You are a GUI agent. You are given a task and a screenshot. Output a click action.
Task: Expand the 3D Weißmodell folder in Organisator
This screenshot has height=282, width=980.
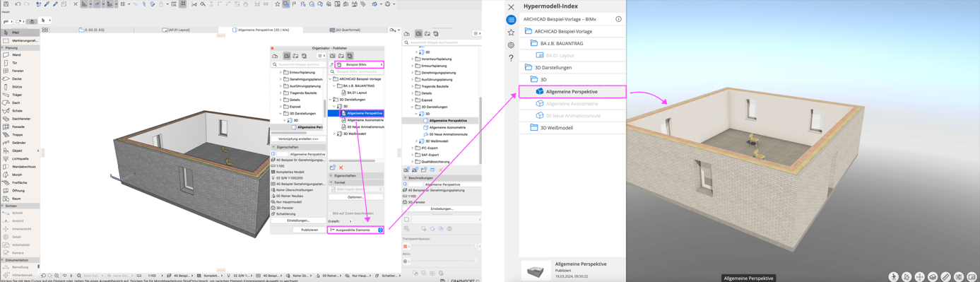pyautogui.click(x=334, y=134)
